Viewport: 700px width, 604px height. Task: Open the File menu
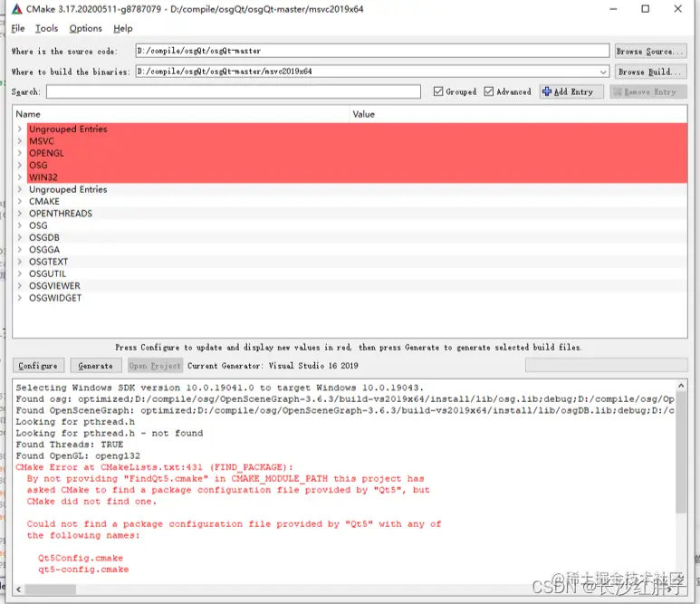(18, 29)
